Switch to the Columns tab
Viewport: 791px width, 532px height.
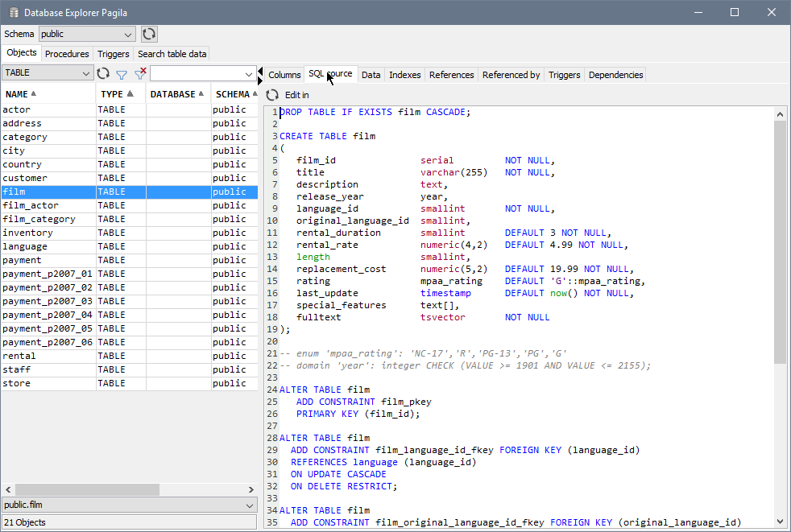(x=284, y=75)
